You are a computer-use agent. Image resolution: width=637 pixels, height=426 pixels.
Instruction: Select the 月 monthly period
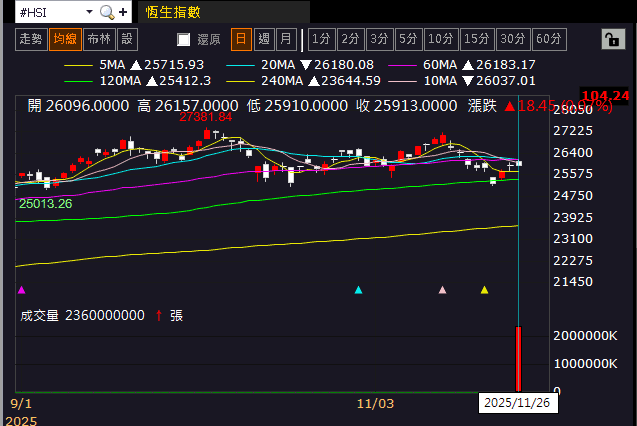point(286,39)
